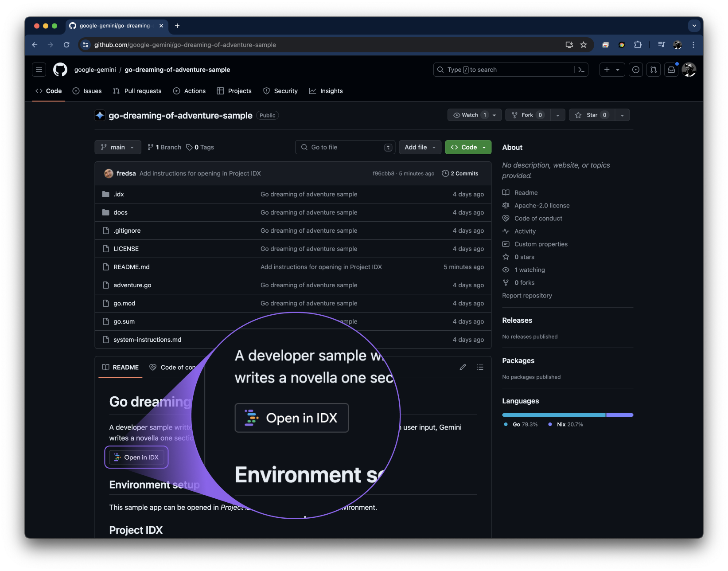
Task: Open the 0 Tags link
Action: pyautogui.click(x=200, y=147)
